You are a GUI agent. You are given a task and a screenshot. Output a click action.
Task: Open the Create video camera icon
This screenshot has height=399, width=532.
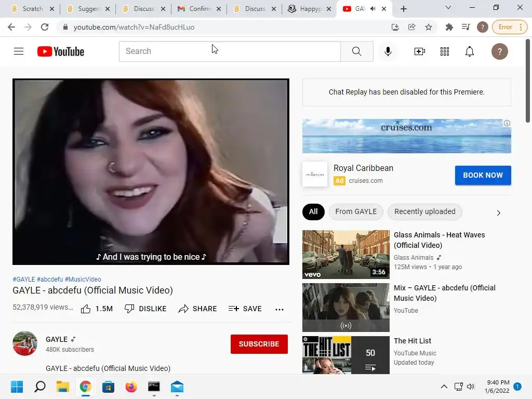(x=420, y=51)
